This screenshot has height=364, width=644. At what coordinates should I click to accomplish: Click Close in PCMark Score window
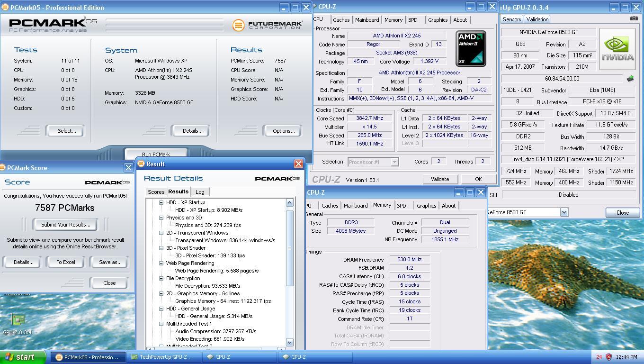109,283
